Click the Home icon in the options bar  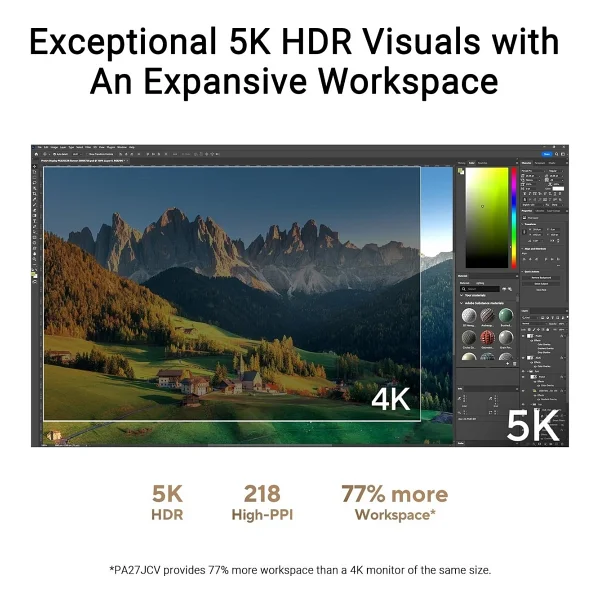tap(36, 154)
